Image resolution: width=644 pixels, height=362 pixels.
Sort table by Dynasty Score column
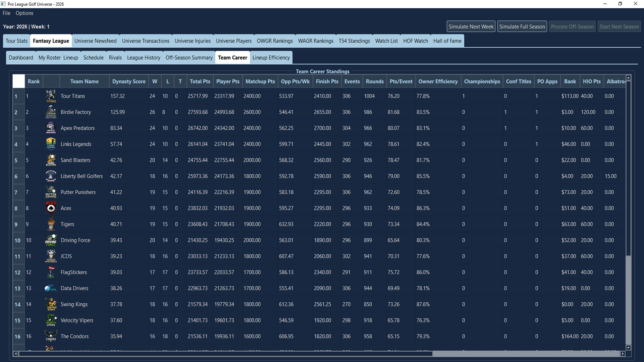128,81
